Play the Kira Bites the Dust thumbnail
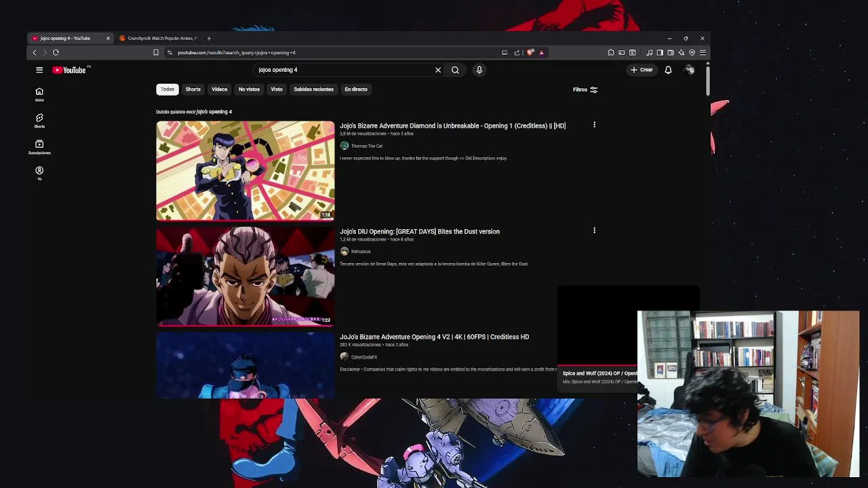Screen dimensions: 868x488 (245, 277)
